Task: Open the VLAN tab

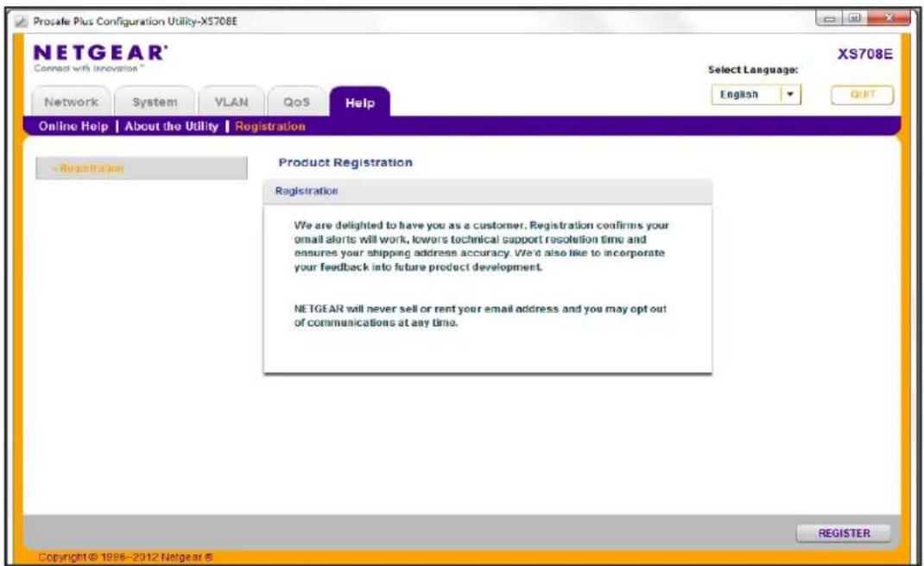Action: click(x=231, y=102)
